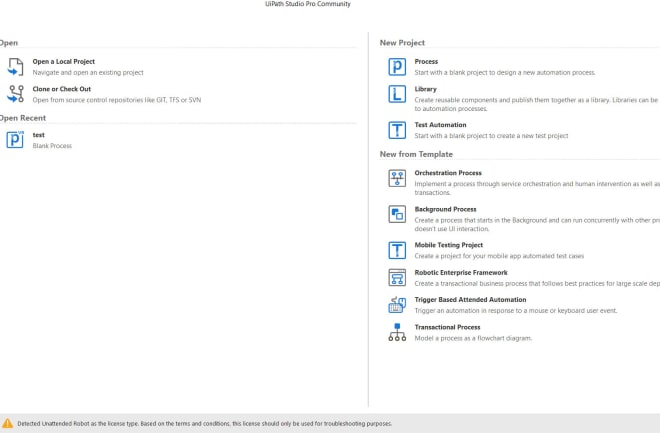Choose the Robotic Enterprise Framework title

(461, 272)
